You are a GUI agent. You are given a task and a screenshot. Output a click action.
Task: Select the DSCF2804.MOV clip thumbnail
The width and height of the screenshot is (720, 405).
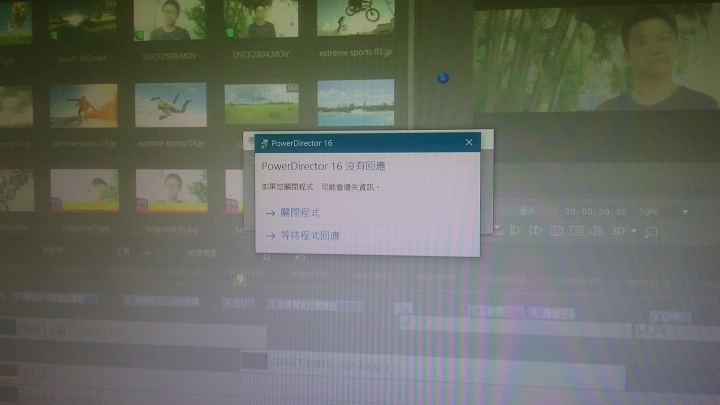260,19
